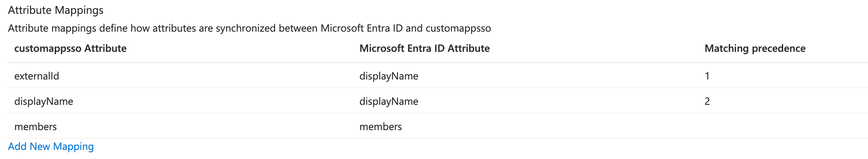Click the Matching precedence column header

click(x=755, y=48)
